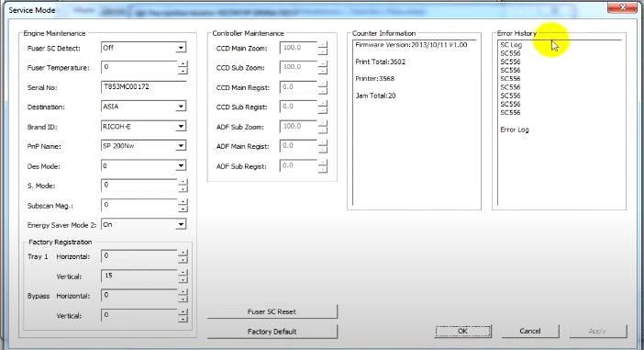Screen dimensions: 644x350
Task: Expand the Energy Saver Mode 2 dropdown
Action: click(x=181, y=225)
